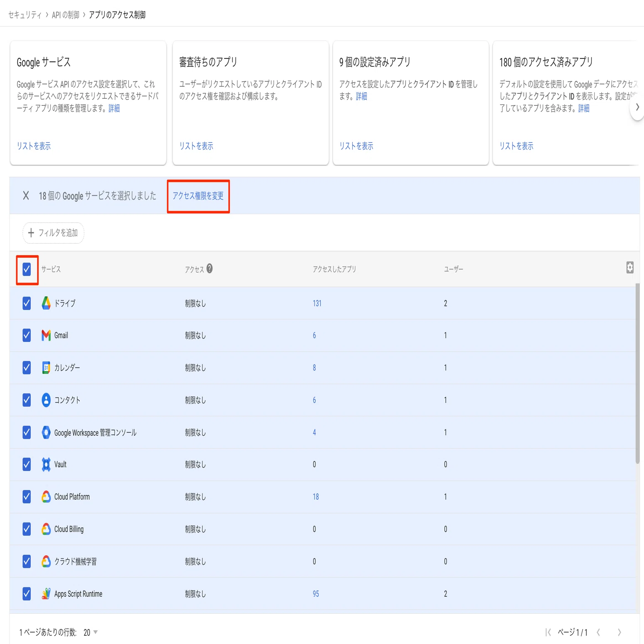Open the 8 accessed apps for カレンダー
Viewport: 644px width, 644px height.
click(314, 368)
